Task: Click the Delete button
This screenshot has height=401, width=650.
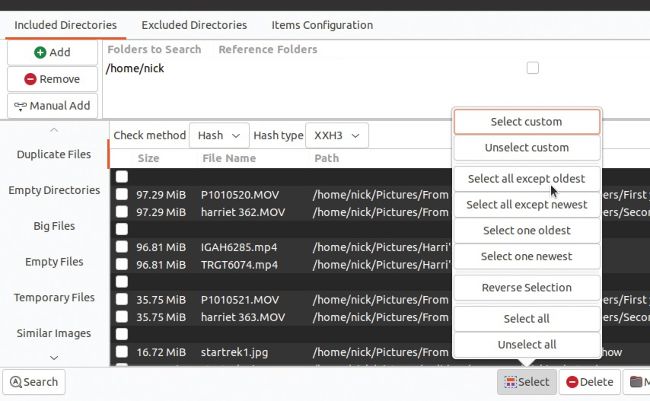Action: (x=589, y=382)
